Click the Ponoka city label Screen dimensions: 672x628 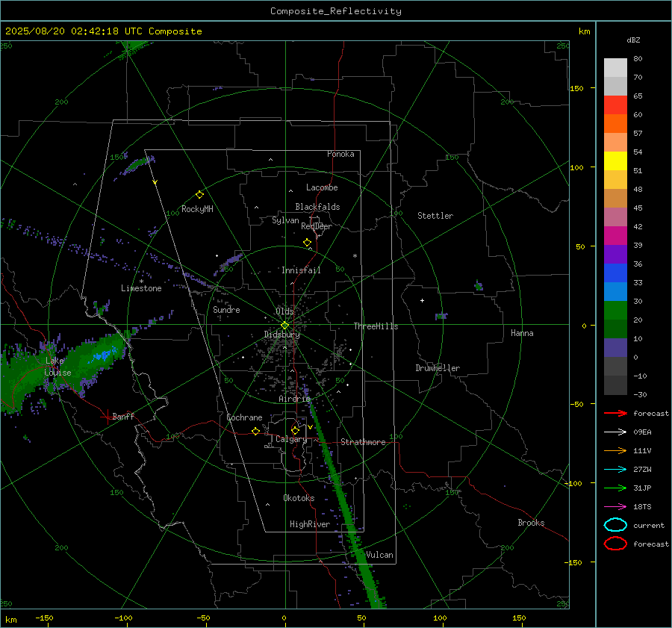[340, 154]
